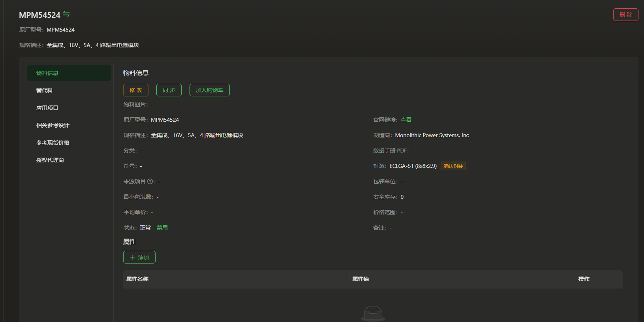Screen dimensions: 644x322
Task: Switch to 应用项目 in the sidebar
Action: pos(47,108)
